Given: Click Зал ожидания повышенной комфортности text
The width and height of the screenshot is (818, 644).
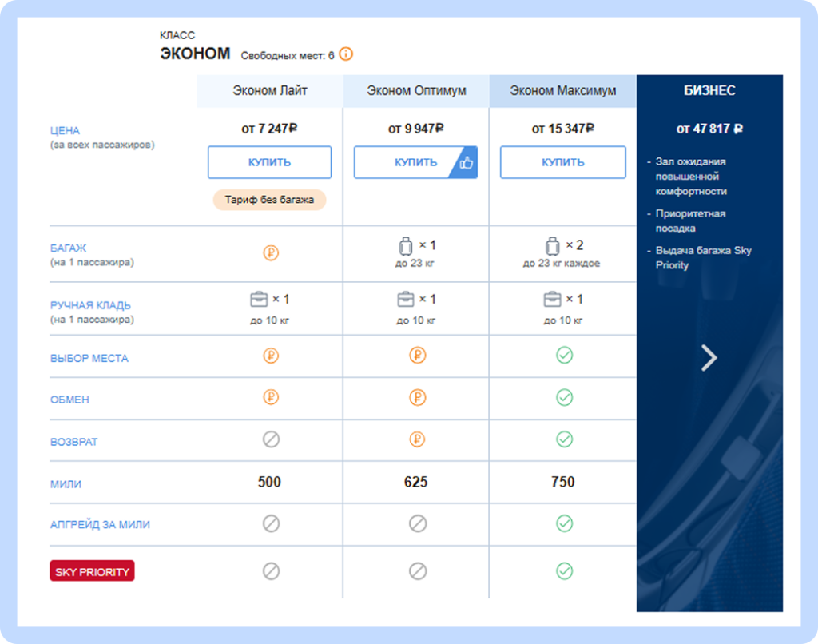Looking at the screenshot, I should [x=691, y=177].
